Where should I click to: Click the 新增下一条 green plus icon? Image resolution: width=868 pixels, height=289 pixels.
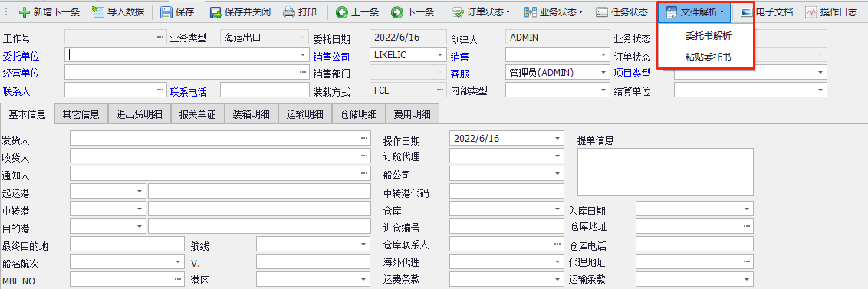[x=24, y=11]
